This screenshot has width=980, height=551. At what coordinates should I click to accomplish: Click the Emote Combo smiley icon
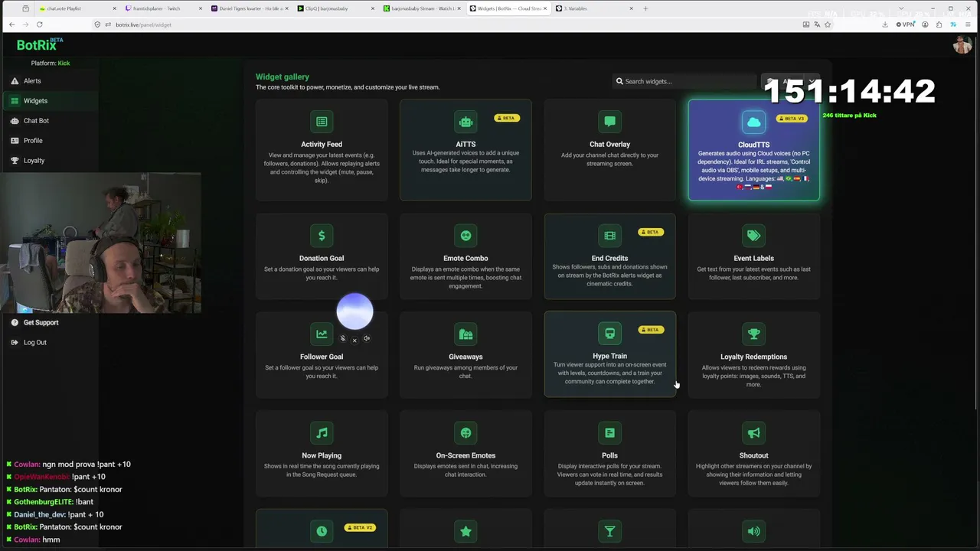pyautogui.click(x=465, y=236)
